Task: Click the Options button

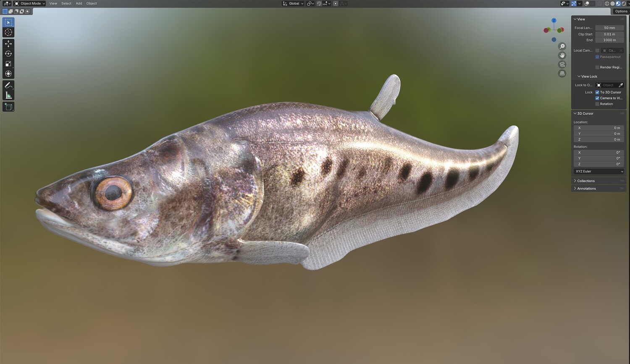Action: [621, 11]
